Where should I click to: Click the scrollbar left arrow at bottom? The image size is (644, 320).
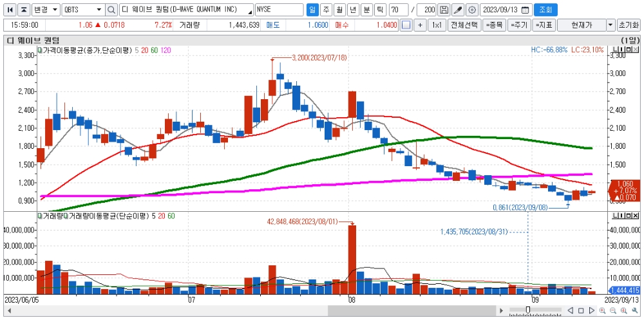(x=9, y=310)
